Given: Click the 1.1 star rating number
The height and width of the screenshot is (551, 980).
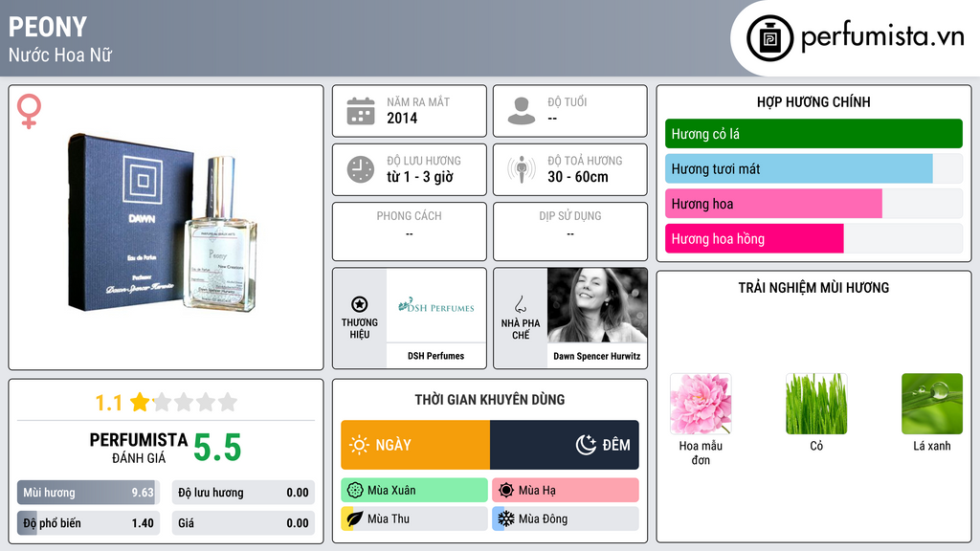Looking at the screenshot, I should point(108,403).
